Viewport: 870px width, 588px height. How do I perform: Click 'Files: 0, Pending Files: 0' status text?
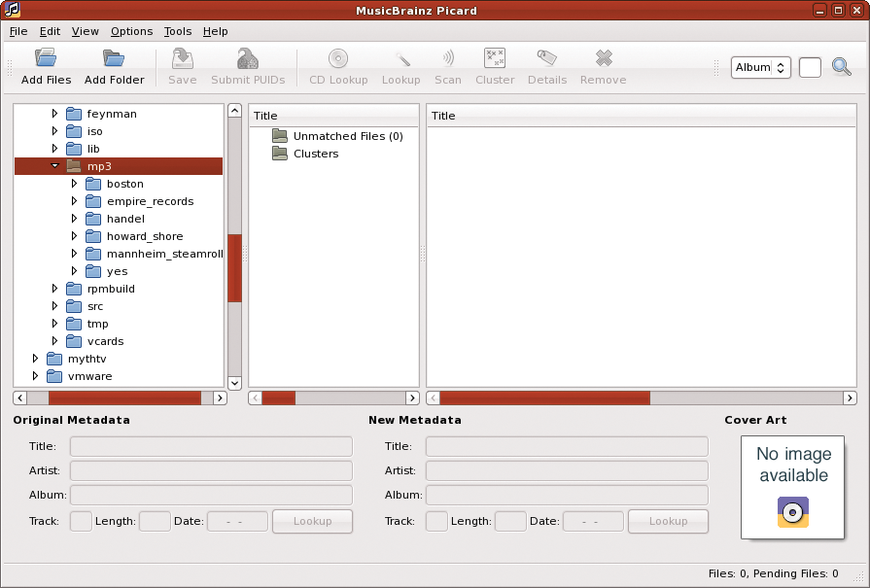[x=774, y=573]
